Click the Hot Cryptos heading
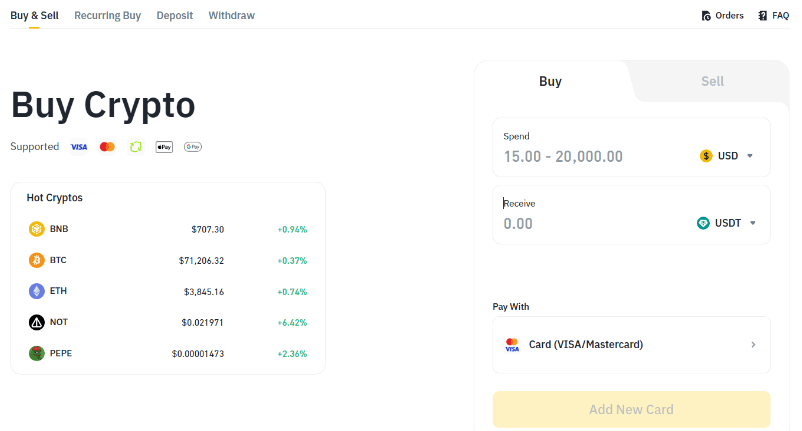The width and height of the screenshot is (802, 431). tap(55, 198)
